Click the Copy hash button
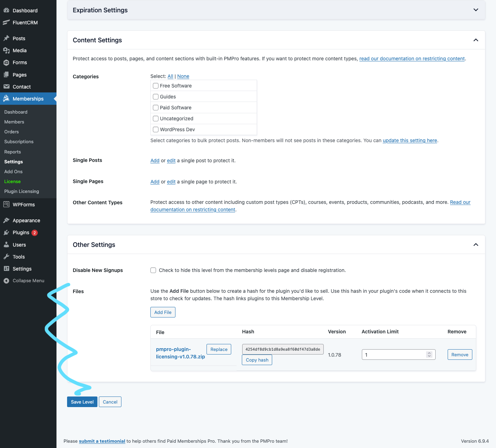Image resolution: width=496 pixels, height=448 pixels. point(257,360)
